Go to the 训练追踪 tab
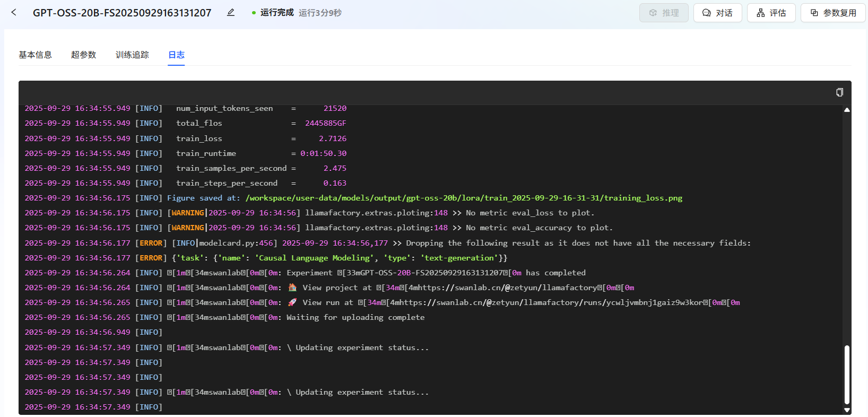 [x=132, y=55]
